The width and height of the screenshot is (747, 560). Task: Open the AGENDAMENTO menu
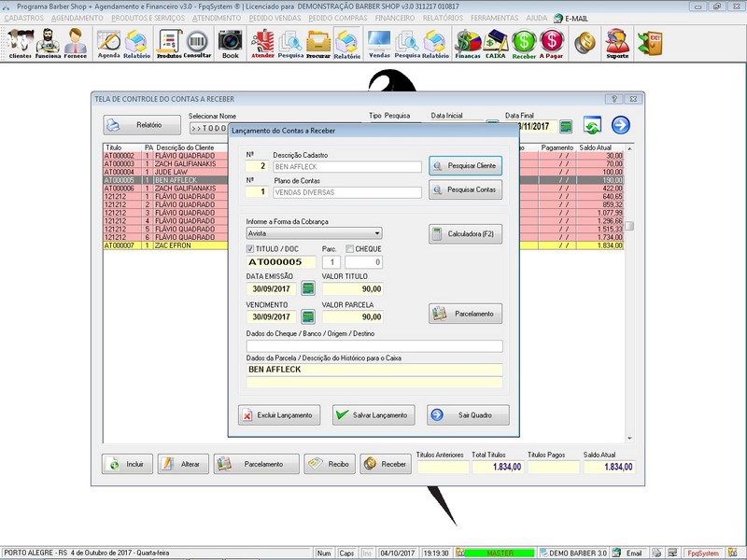pyautogui.click(x=78, y=18)
